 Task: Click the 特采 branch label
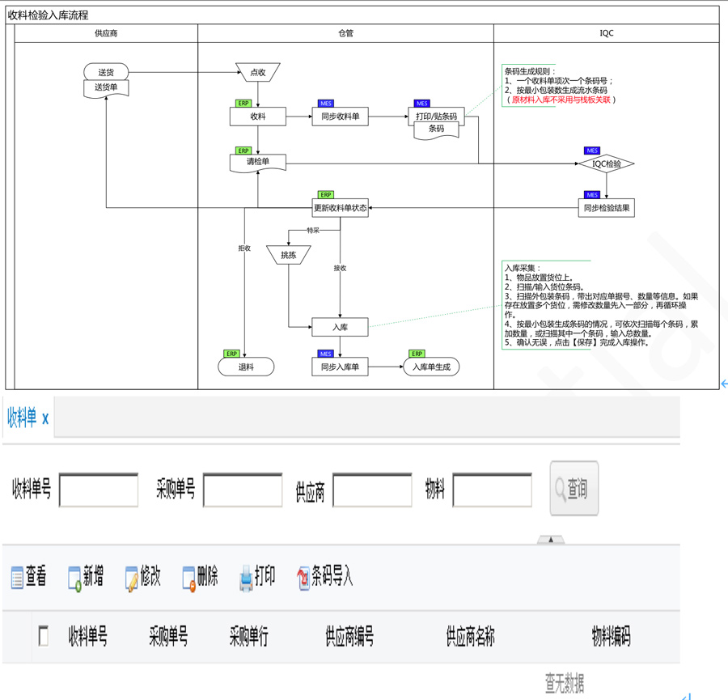(313, 230)
